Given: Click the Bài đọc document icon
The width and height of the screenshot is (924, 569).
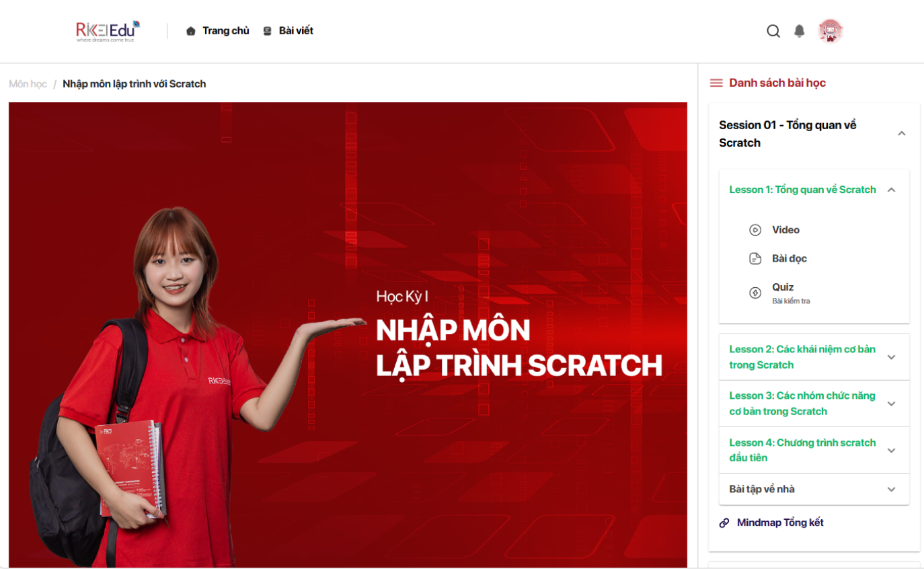Looking at the screenshot, I should tap(755, 259).
